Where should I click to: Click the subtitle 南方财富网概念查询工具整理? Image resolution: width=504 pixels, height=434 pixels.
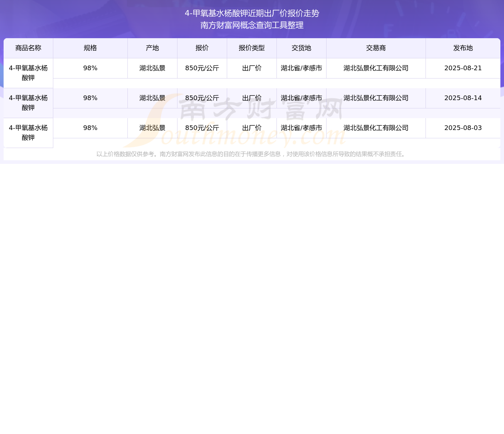click(x=252, y=25)
